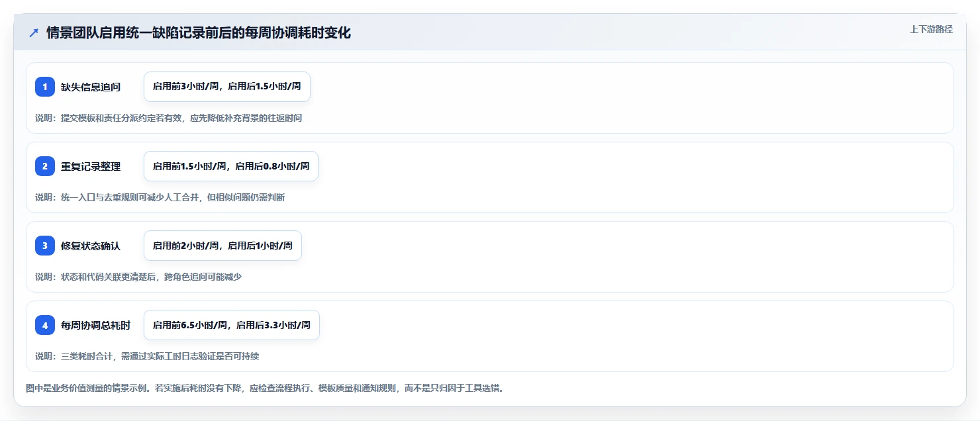980x421 pixels.
Task: Click the note starting 说明：提交模板和责任分派
Action: (x=169, y=118)
